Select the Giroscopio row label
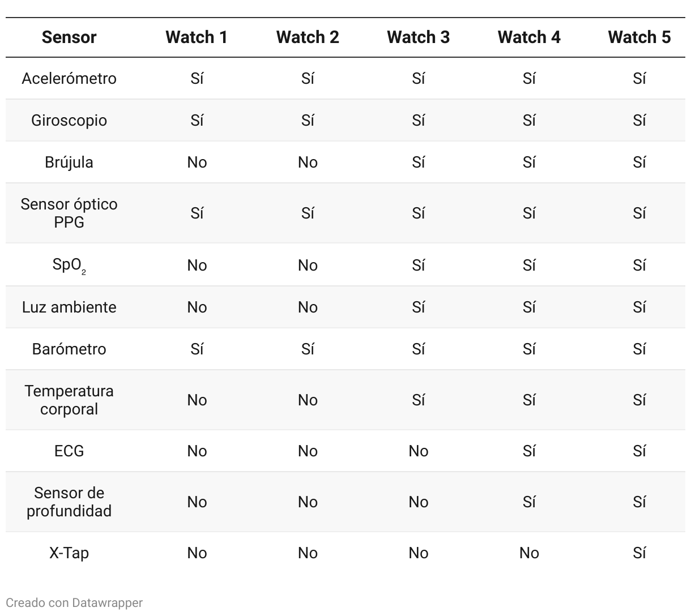Image resolution: width=691 pixels, height=616 pixels. pos(69,120)
